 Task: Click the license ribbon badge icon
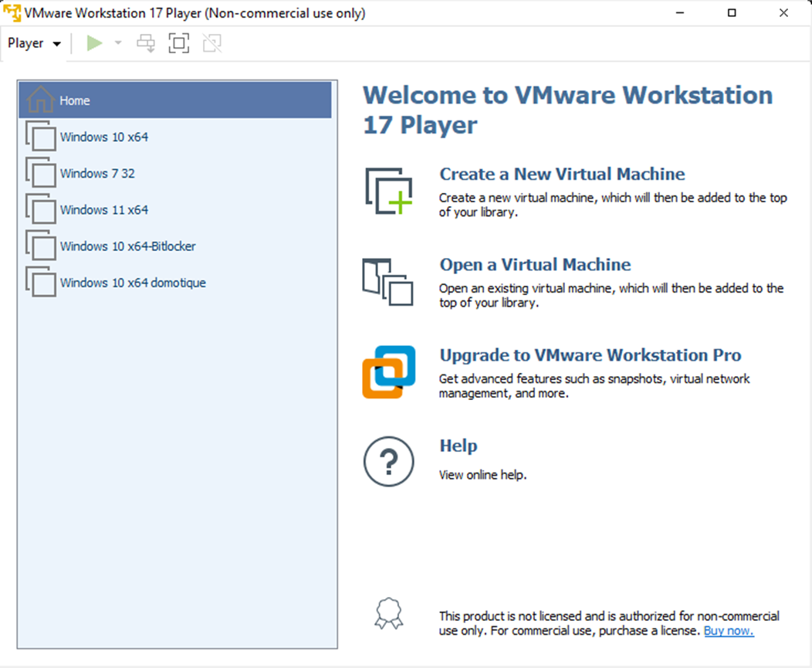388,614
